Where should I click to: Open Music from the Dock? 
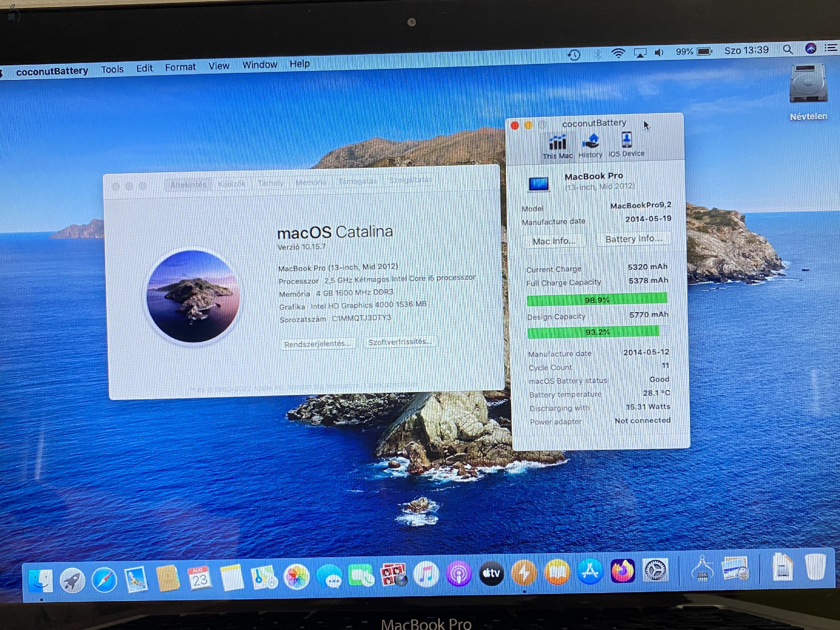(x=426, y=574)
